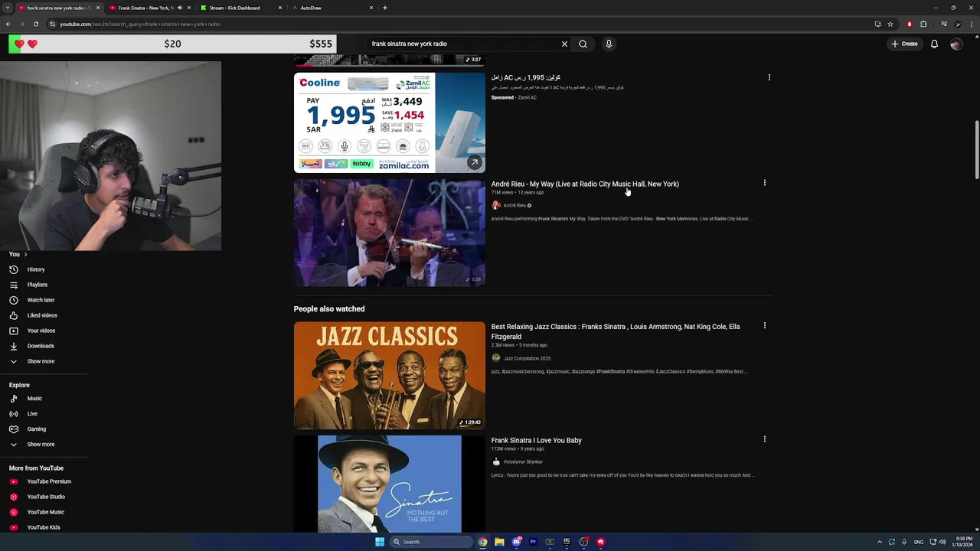Viewport: 980px width, 551px height.
Task: Bookmark this page with the star
Action: coord(890,24)
